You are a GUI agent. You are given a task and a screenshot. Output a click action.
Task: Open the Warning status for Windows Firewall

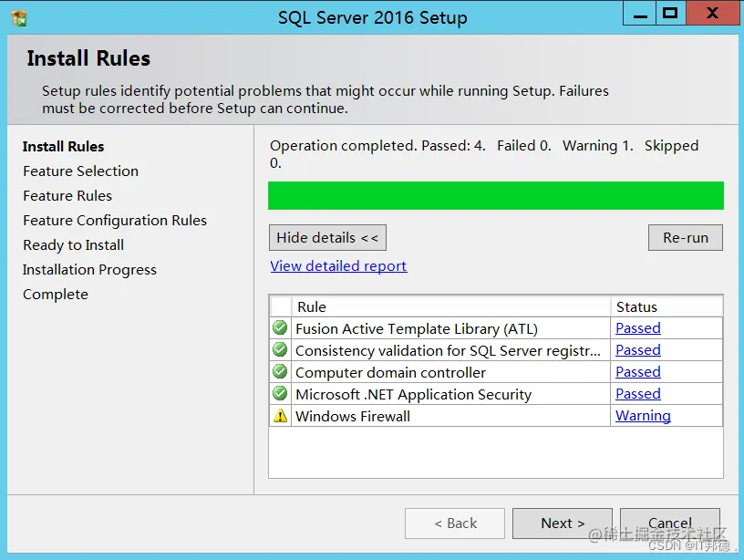(643, 416)
